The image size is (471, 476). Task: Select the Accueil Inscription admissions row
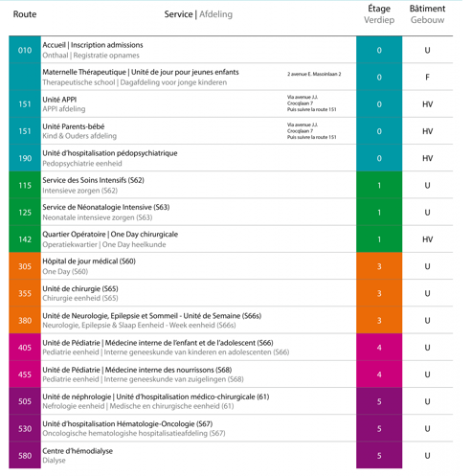pos(231,50)
